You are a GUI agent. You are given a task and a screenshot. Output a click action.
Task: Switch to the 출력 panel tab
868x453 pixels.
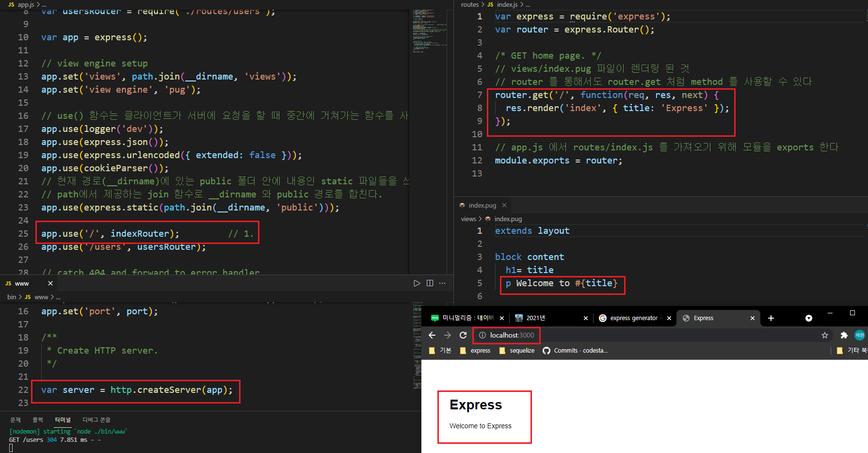point(38,420)
